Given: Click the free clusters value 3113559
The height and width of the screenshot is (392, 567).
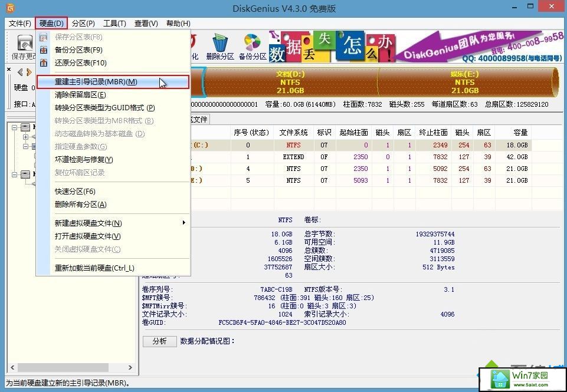Looking at the screenshot, I should [x=443, y=259].
